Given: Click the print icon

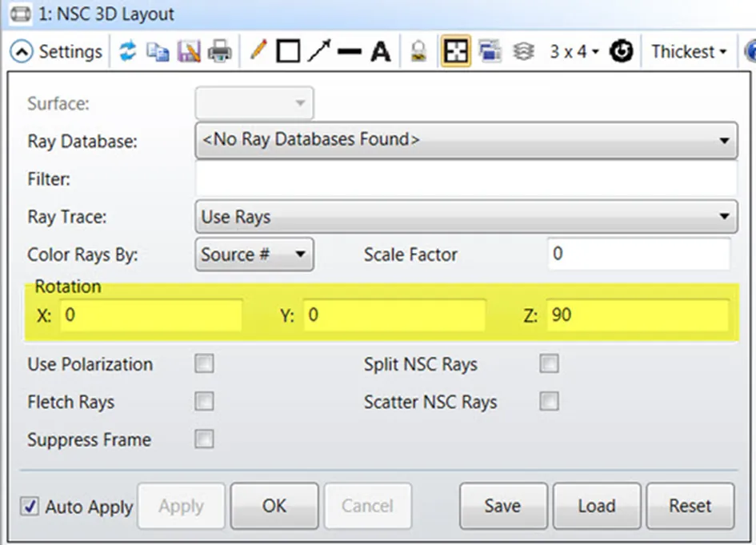Looking at the screenshot, I should tap(219, 51).
